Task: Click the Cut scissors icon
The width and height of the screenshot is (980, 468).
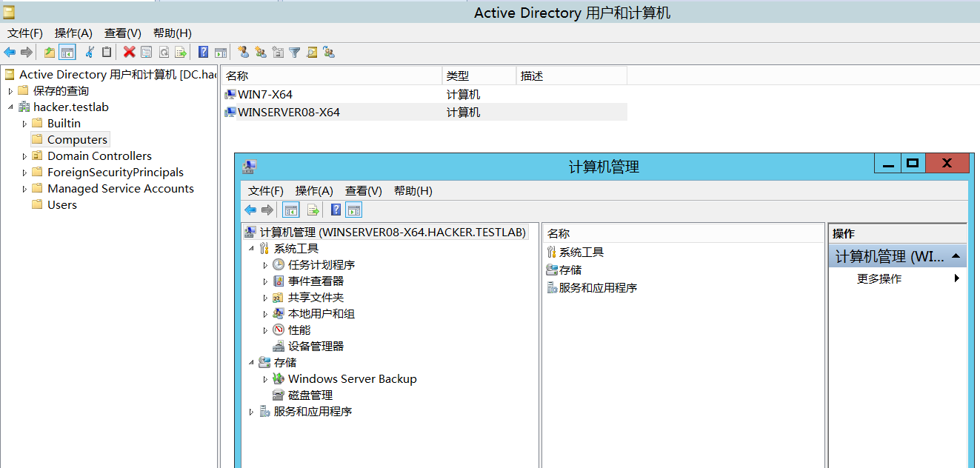Action: [90, 52]
